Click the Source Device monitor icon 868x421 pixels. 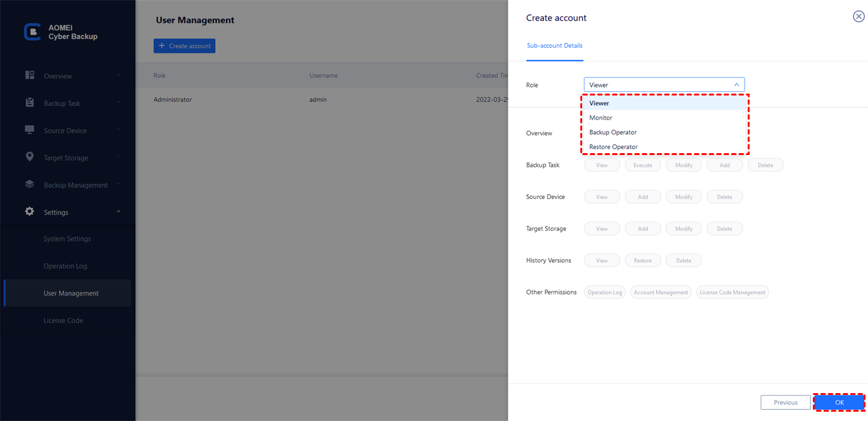tap(30, 130)
